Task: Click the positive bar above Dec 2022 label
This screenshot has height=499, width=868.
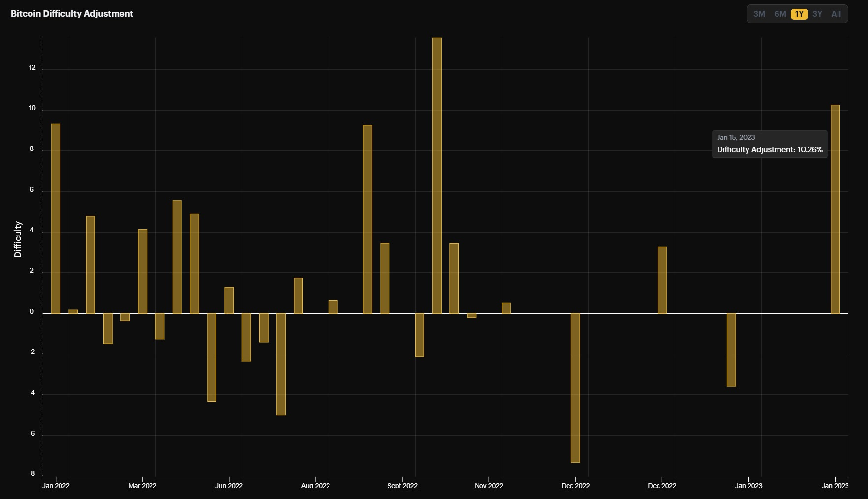Action: pos(662,280)
